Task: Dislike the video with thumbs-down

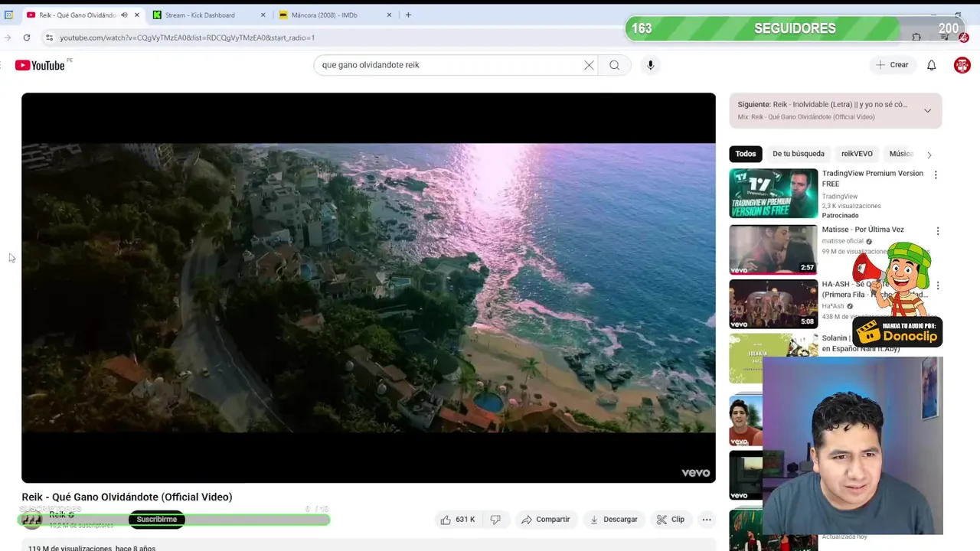Action: 495,520
